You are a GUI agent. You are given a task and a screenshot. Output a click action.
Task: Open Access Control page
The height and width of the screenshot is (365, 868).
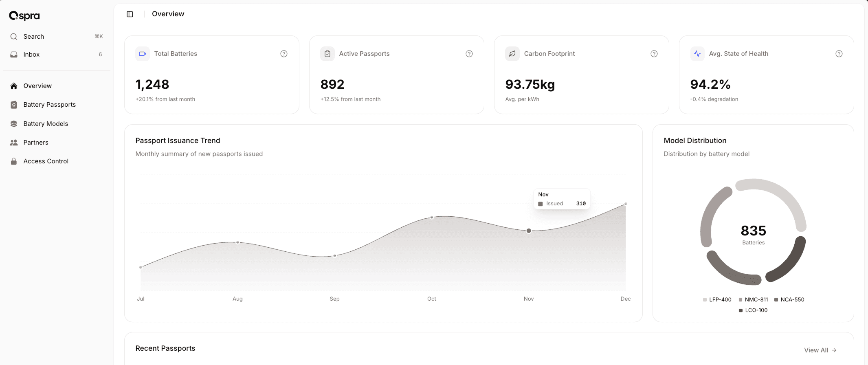57,161
